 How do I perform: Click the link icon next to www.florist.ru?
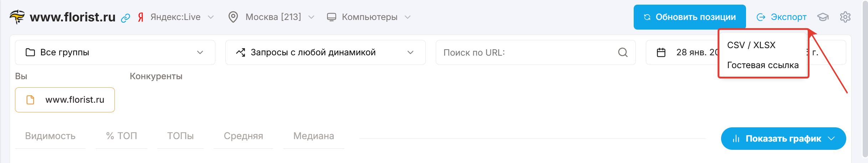[125, 18]
